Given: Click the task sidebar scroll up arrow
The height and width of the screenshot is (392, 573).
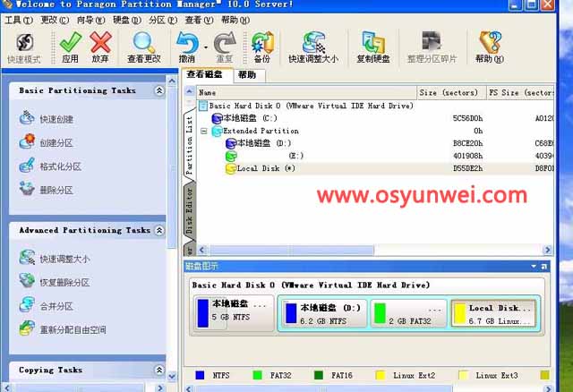Looking at the screenshot, I should click(x=172, y=80).
